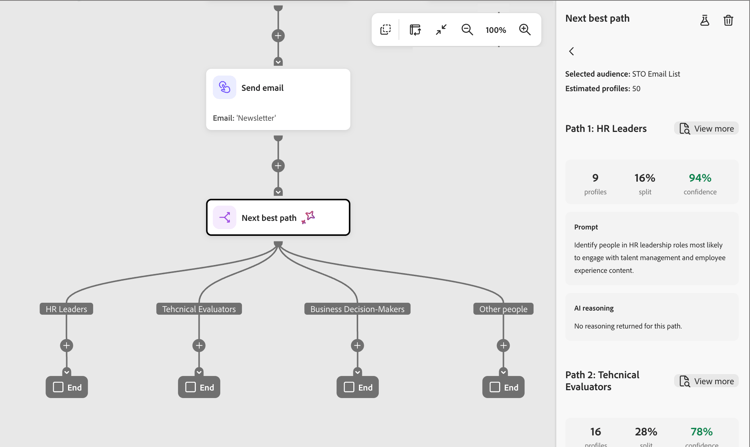Click the Path 1: HR Leaders heading
This screenshot has height=447, width=750.
click(x=606, y=129)
